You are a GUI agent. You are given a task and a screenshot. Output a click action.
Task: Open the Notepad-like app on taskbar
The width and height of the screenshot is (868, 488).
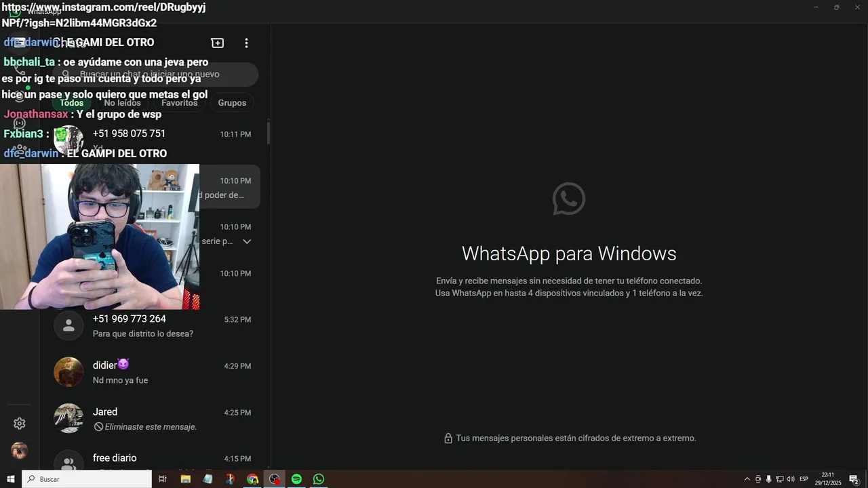208,479
